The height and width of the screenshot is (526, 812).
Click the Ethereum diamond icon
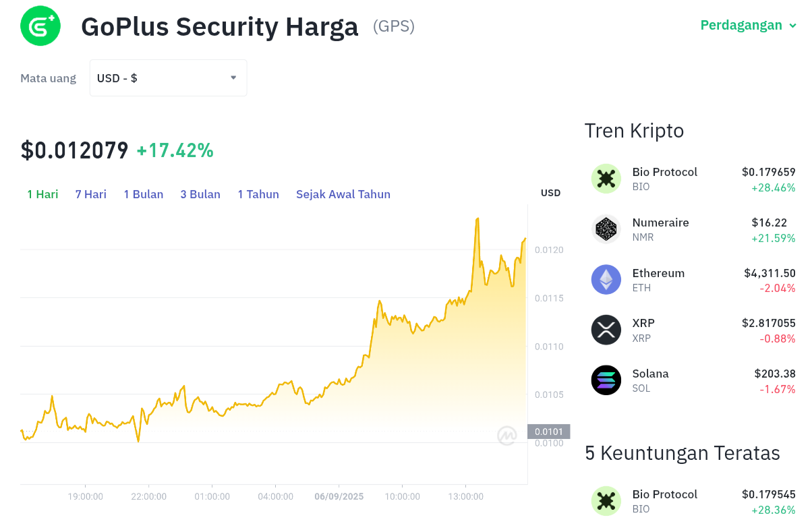pos(606,279)
